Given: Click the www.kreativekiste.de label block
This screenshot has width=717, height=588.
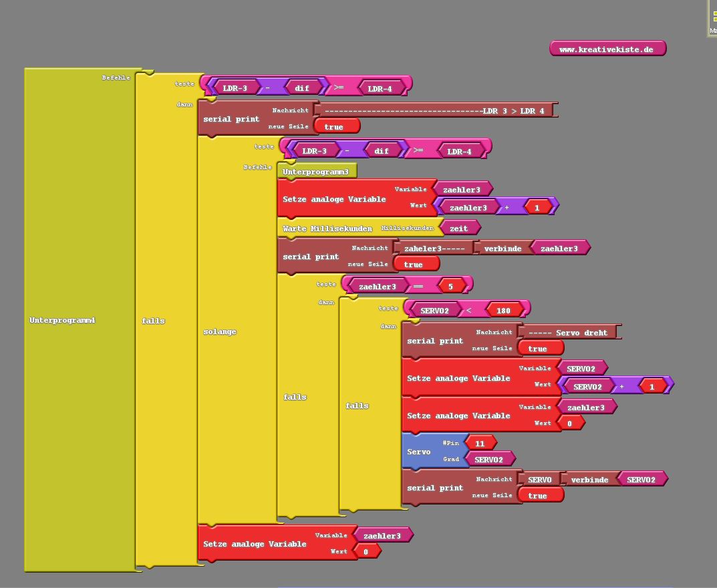Looking at the screenshot, I should pyautogui.click(x=607, y=49).
